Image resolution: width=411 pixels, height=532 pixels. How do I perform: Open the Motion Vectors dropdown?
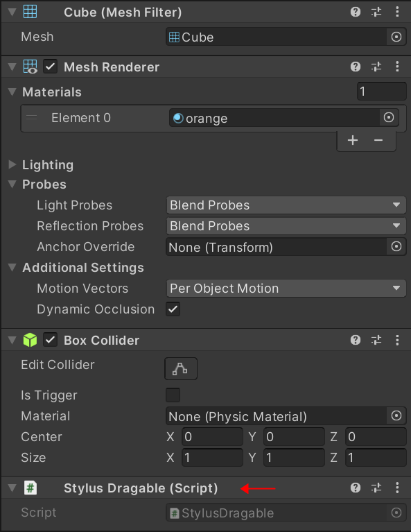pos(286,289)
